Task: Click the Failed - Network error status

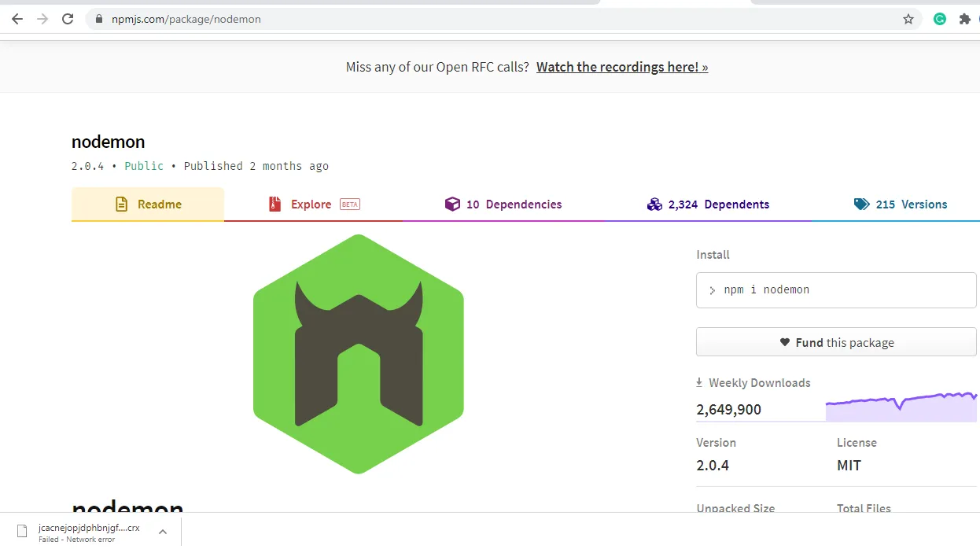Action: coord(77,540)
